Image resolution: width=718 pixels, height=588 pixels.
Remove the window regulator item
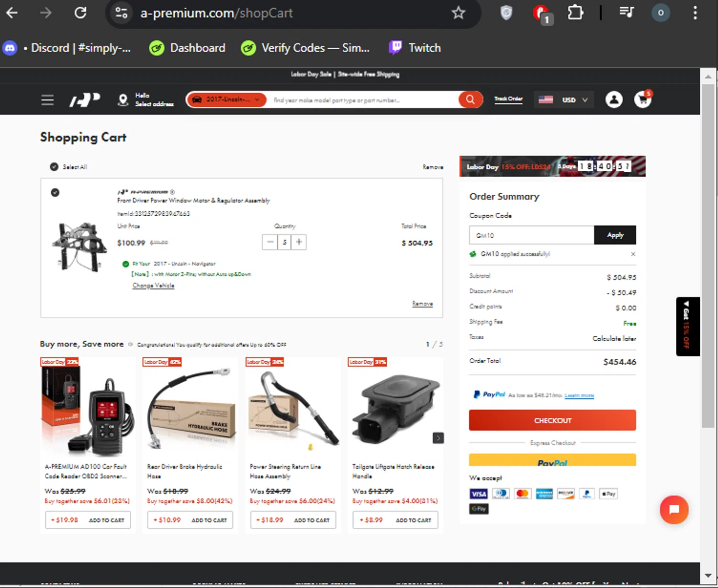(422, 303)
